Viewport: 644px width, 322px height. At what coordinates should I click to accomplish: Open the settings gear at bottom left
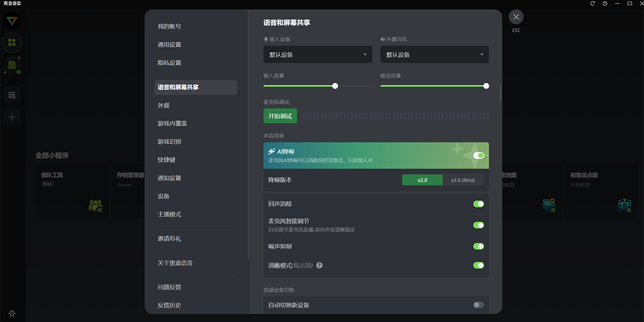pos(12,313)
